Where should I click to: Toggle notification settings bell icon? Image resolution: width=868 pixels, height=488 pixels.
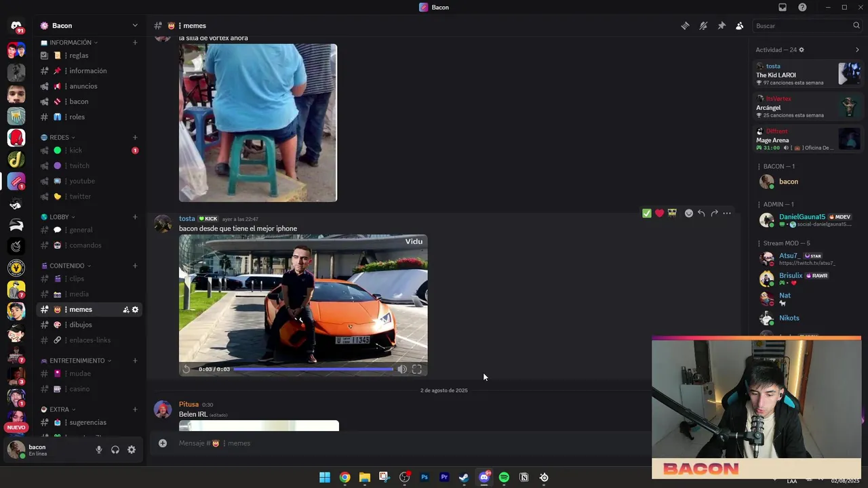tap(704, 26)
